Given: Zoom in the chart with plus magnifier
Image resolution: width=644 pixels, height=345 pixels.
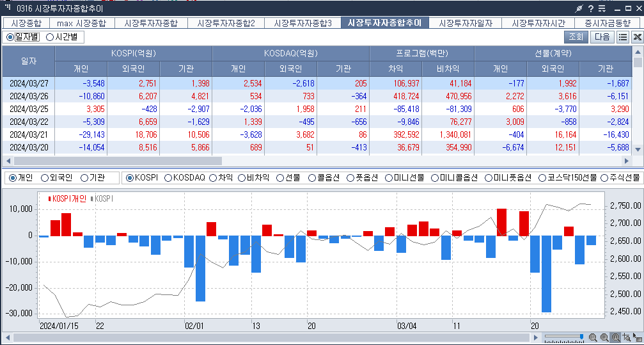Looking at the screenshot, I should pyautogui.click(x=604, y=337).
